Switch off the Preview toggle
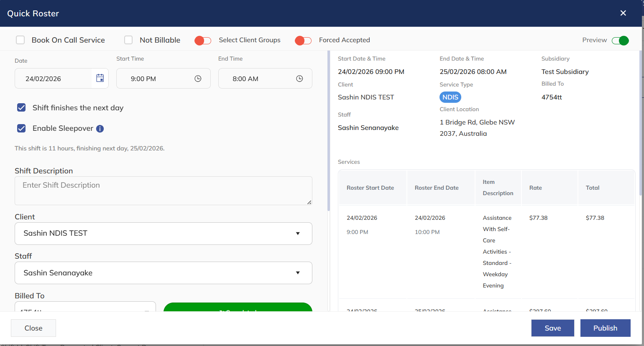The image size is (644, 346). coord(620,41)
